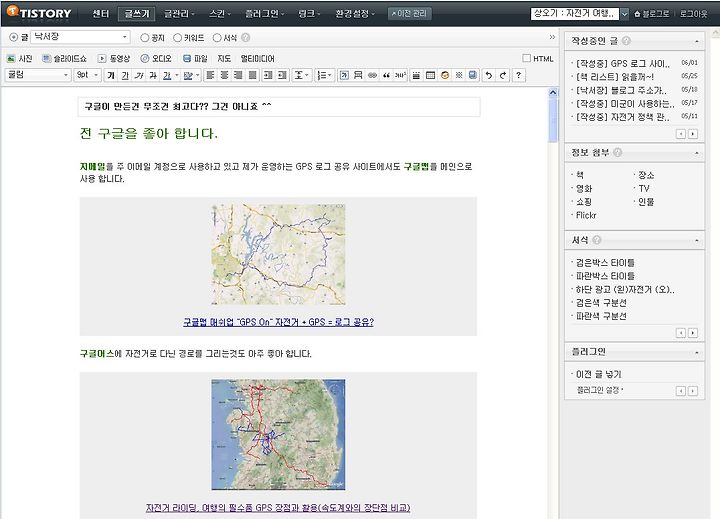This screenshot has height=519, width=720.
Task: Open the text color dropdown arrow
Action: point(177,75)
